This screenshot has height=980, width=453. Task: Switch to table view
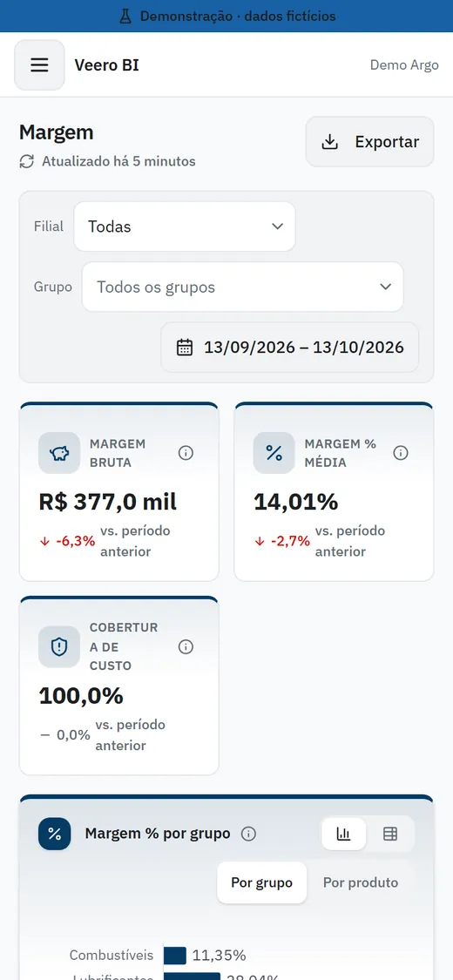[390, 834]
